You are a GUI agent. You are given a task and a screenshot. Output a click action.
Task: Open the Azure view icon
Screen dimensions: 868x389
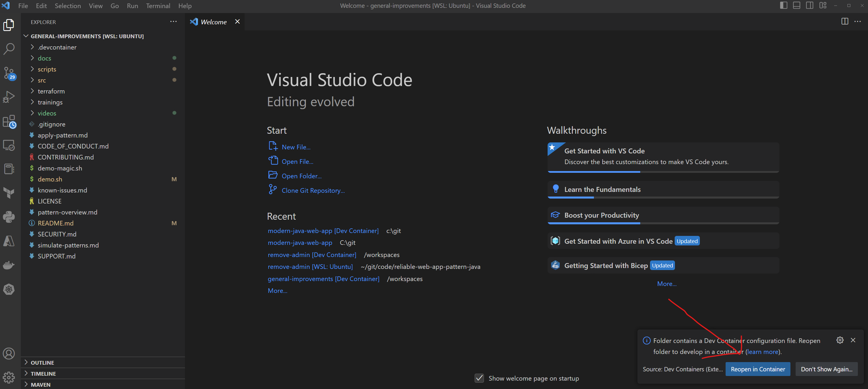[9, 241]
